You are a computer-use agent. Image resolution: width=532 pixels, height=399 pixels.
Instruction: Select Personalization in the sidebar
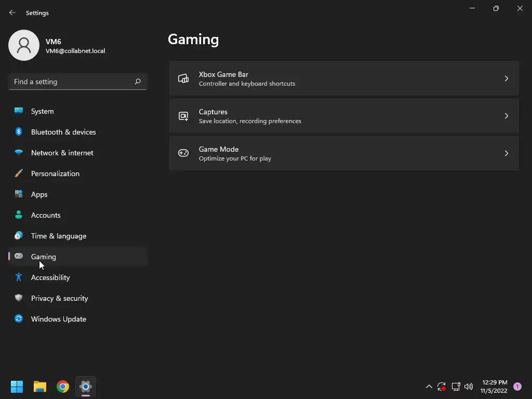pos(78,174)
